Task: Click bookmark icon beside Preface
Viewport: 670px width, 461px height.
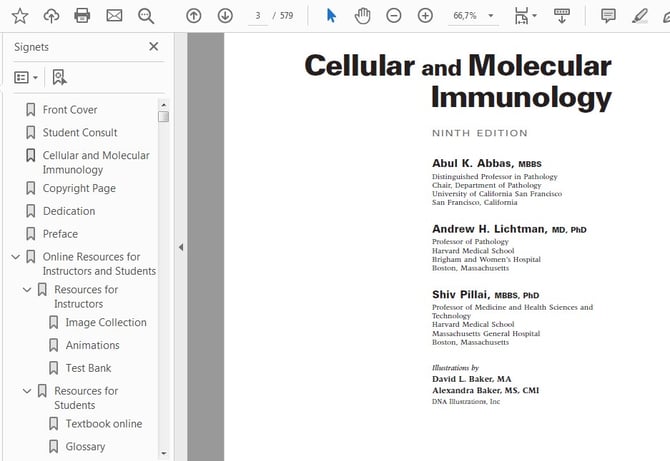Action: point(30,234)
